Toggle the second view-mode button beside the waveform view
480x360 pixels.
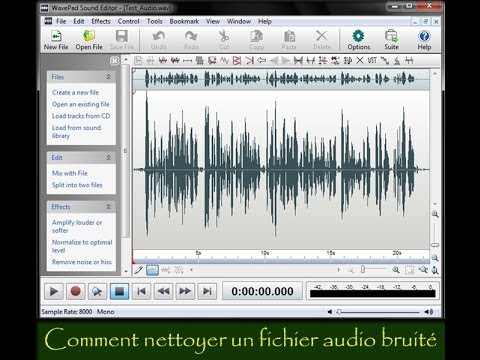tap(166, 270)
